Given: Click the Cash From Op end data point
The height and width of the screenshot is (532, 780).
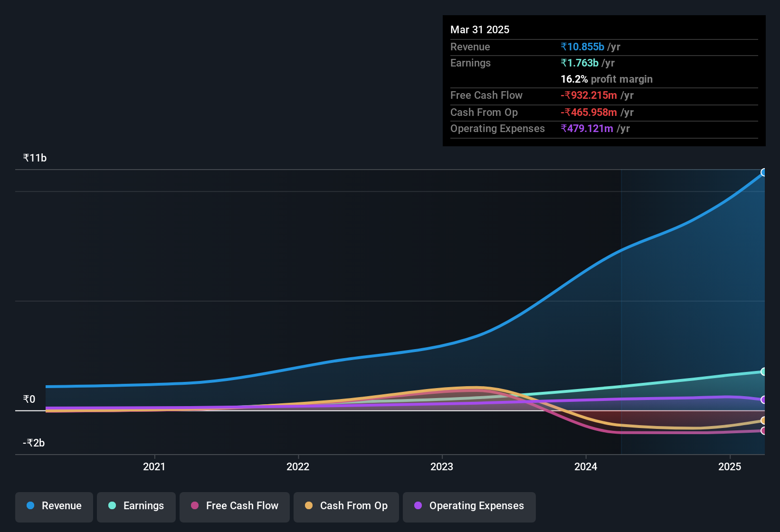Looking at the screenshot, I should [764, 420].
